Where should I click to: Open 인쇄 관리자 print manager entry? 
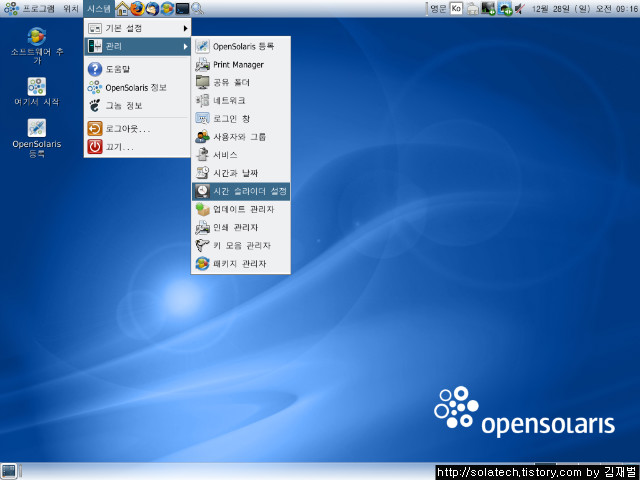tap(241, 227)
